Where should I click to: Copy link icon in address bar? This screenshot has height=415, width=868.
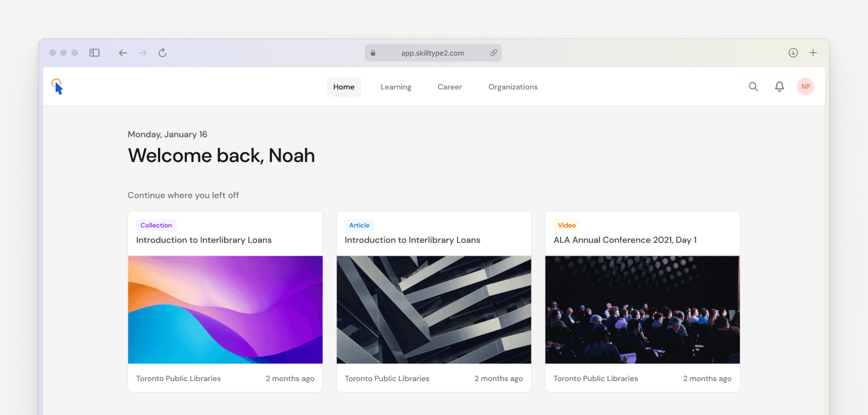point(494,53)
